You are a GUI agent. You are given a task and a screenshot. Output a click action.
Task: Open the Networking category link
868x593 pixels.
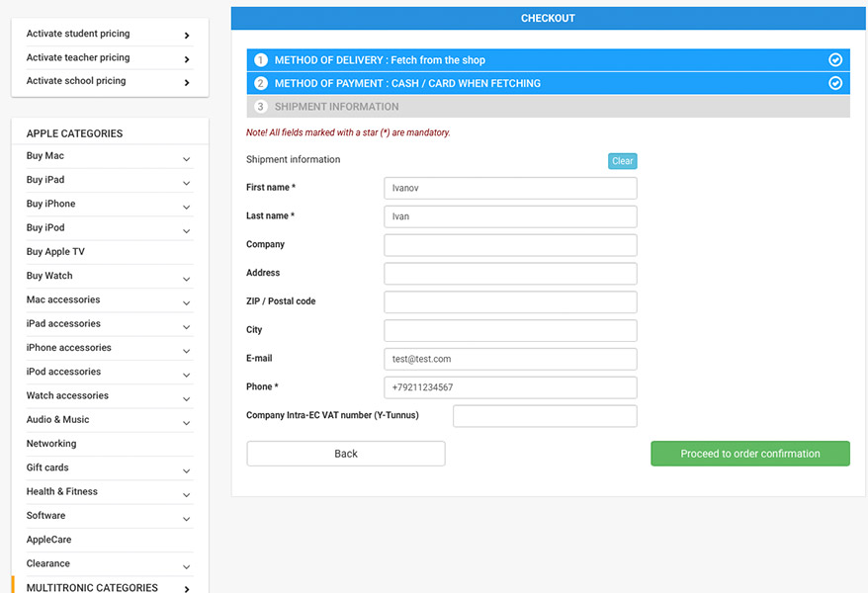[x=51, y=443]
